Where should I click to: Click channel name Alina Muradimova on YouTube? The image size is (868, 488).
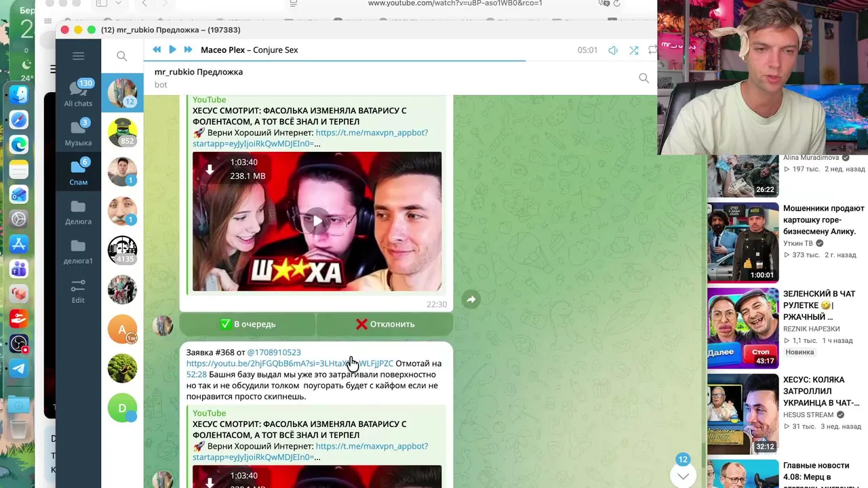click(811, 158)
